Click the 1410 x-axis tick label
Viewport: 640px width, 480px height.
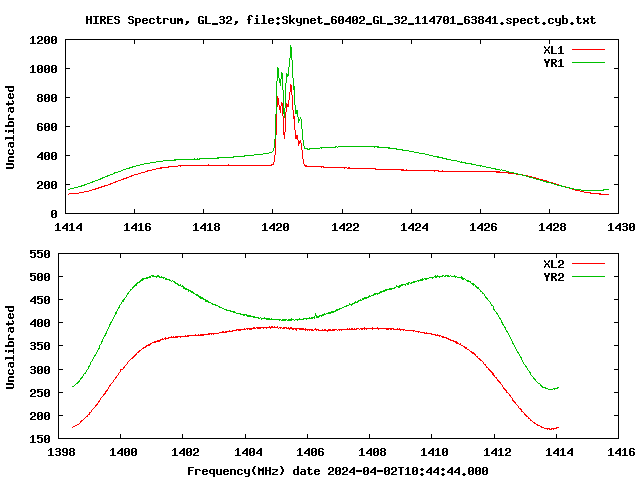click(x=434, y=452)
